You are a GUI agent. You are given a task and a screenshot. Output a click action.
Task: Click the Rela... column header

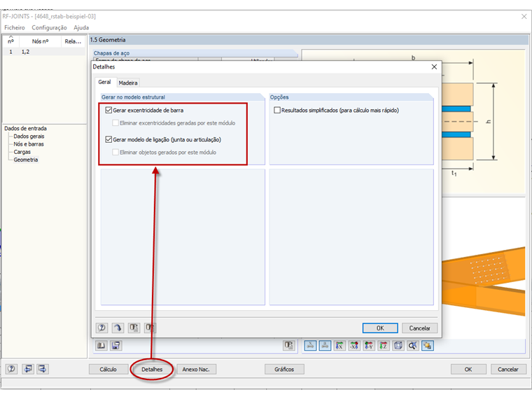point(73,41)
